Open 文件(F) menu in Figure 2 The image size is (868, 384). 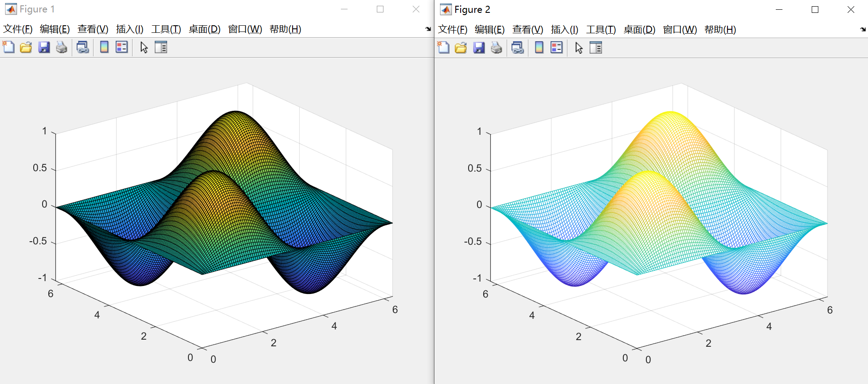(x=453, y=30)
